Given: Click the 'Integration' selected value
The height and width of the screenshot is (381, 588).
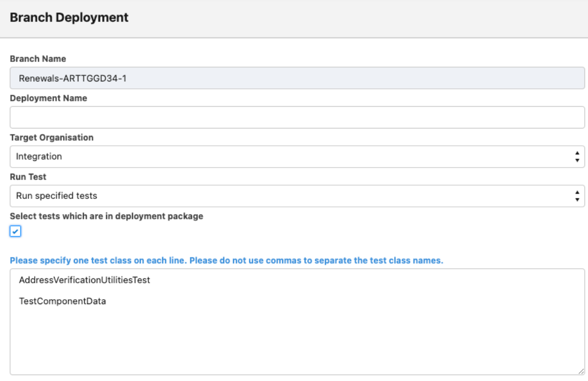Looking at the screenshot, I should coord(39,157).
